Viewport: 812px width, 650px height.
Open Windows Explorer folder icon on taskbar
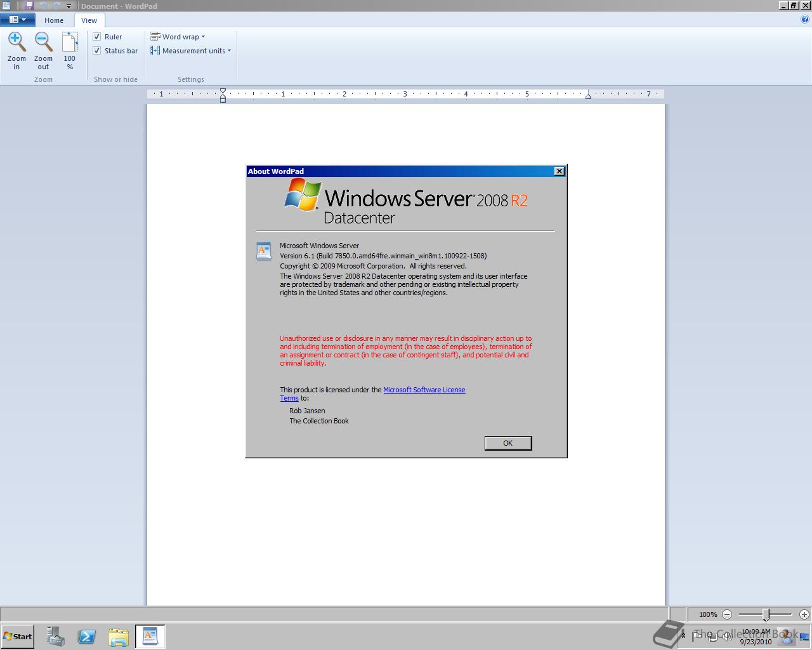[119, 637]
